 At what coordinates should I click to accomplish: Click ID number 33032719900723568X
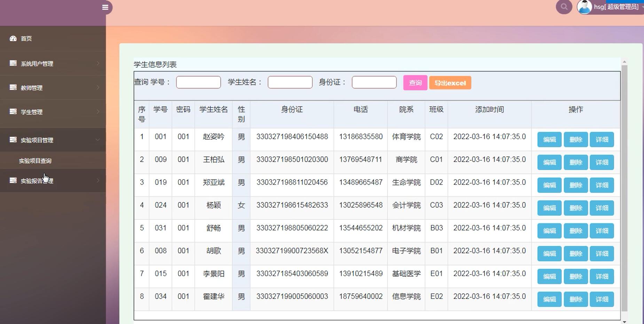[x=292, y=251]
